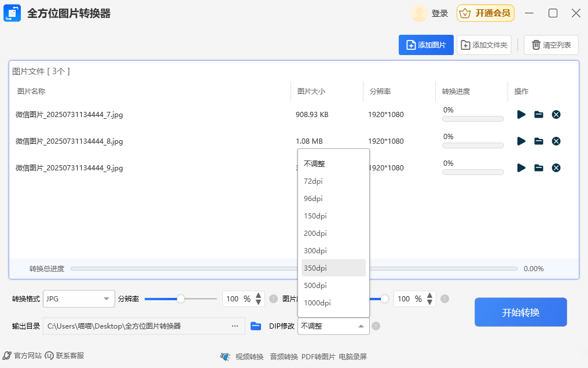Screen dimensions: 588x368
Task: Collapse the DIP修改 dropdown box
Action: (333, 326)
